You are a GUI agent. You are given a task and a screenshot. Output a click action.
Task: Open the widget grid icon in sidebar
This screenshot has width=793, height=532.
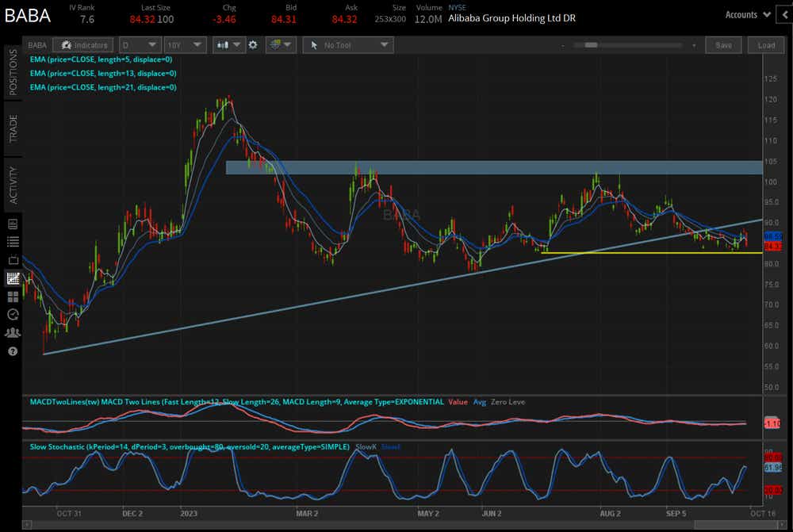point(12,297)
